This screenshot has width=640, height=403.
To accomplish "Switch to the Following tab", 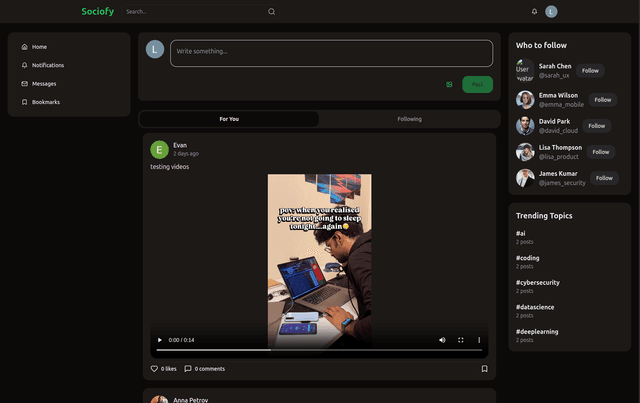I will pos(409,119).
